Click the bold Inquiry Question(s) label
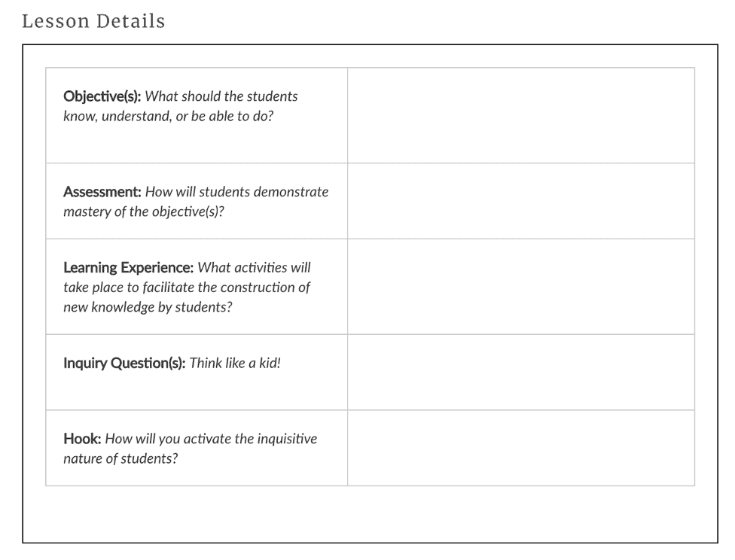Image resolution: width=735 pixels, height=560 pixels. point(124,364)
